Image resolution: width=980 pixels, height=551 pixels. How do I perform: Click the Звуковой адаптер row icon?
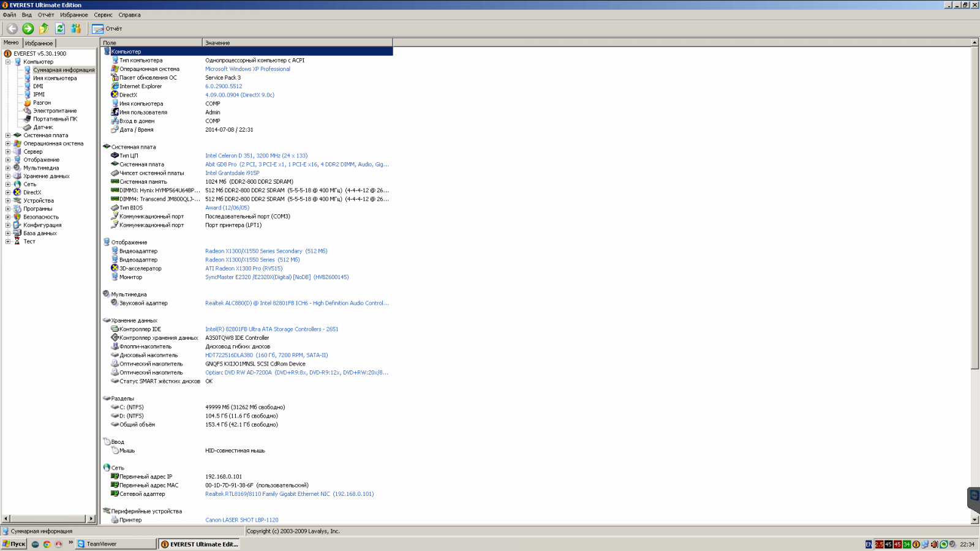(x=115, y=303)
